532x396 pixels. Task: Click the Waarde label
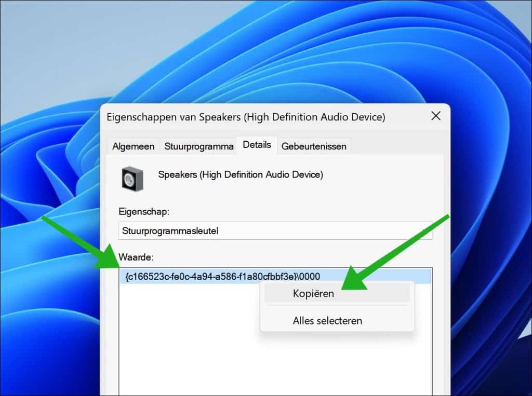pos(136,257)
